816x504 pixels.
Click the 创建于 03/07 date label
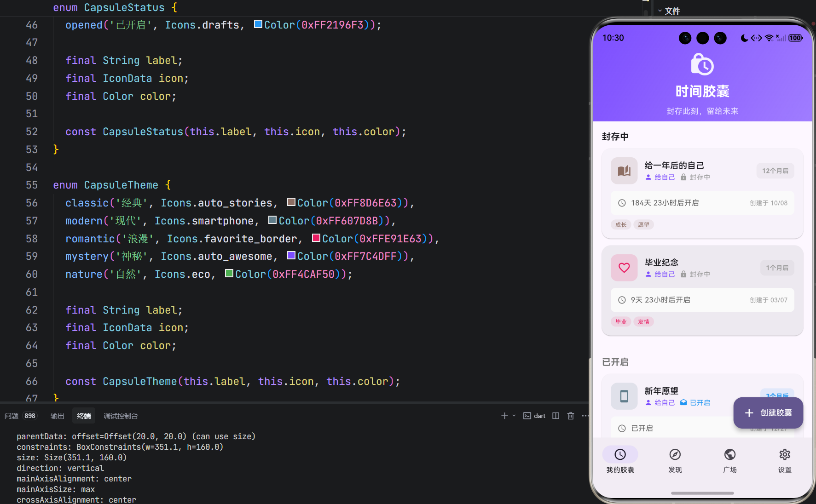tap(768, 300)
